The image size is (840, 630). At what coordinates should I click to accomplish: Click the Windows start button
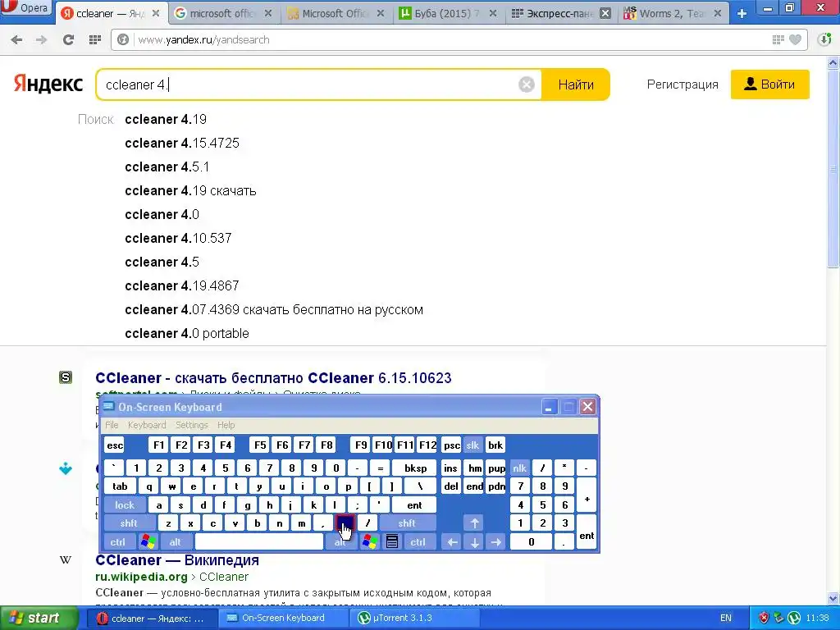[x=39, y=619]
